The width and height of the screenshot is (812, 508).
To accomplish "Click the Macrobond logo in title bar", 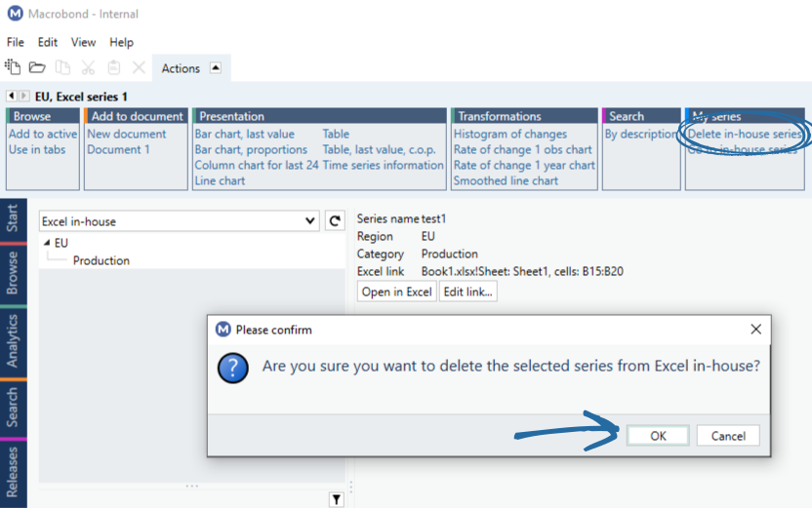I will [15, 14].
